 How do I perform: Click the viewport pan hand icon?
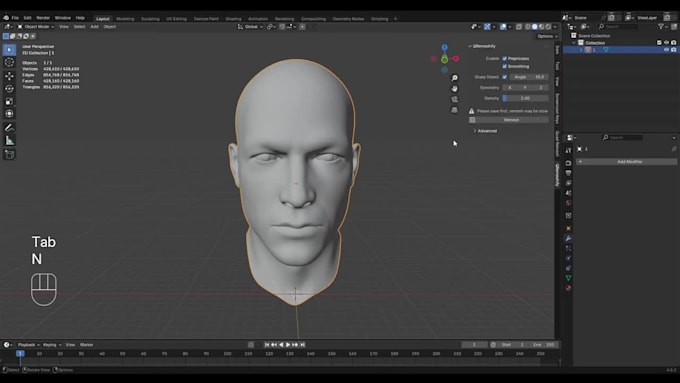coord(454,88)
